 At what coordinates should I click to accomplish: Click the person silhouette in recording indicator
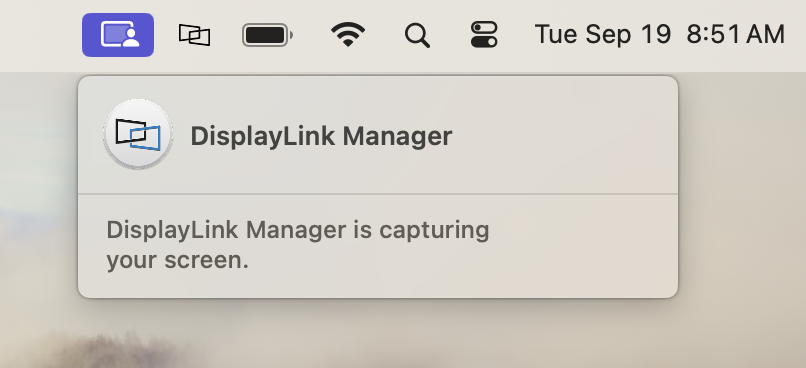pyautogui.click(x=131, y=38)
